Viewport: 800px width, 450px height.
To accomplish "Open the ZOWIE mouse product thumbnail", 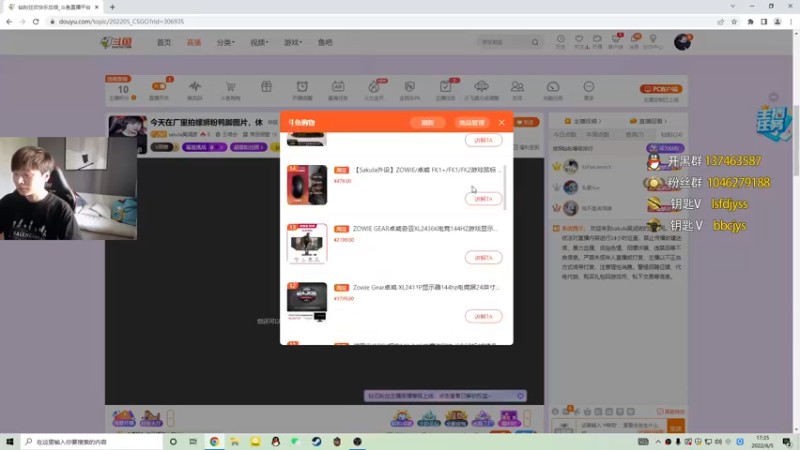I will point(307,185).
